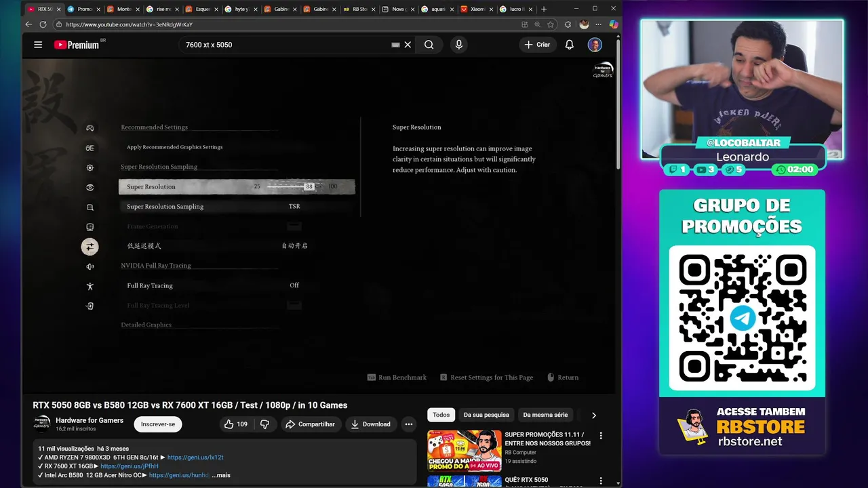
Task: Open YouTube notifications bell
Action: [570, 45]
